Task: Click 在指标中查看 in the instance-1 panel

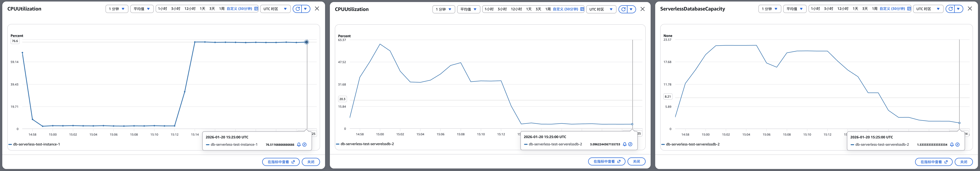Action: point(281,162)
